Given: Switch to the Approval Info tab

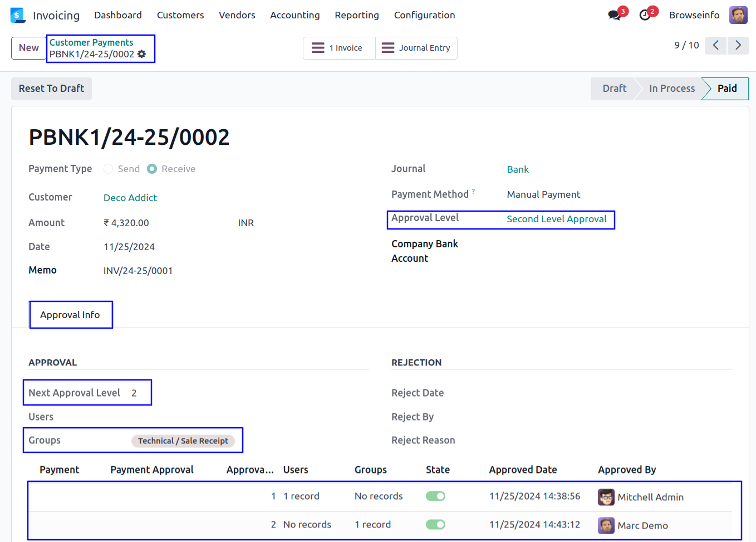Looking at the screenshot, I should point(70,315).
